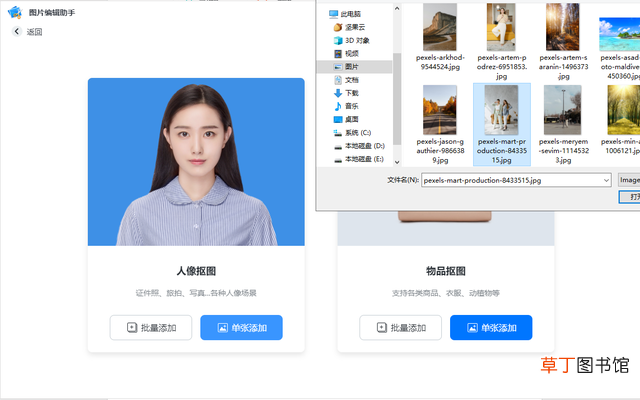Expand the filename combo box dropdown arrow
This screenshot has height=400, width=640.
(x=606, y=180)
